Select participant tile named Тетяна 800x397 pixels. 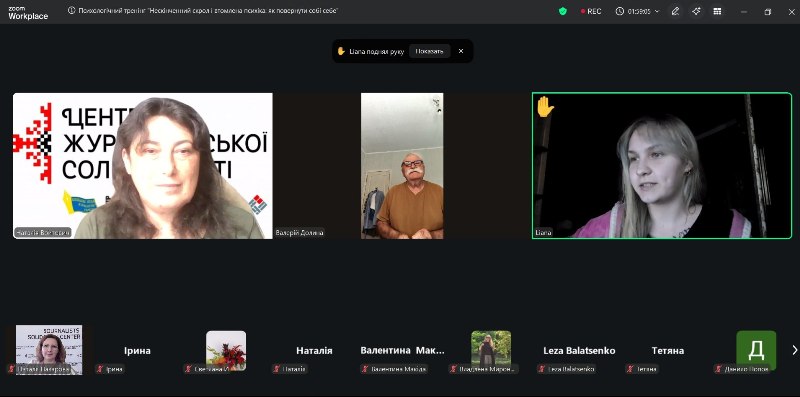(668, 351)
